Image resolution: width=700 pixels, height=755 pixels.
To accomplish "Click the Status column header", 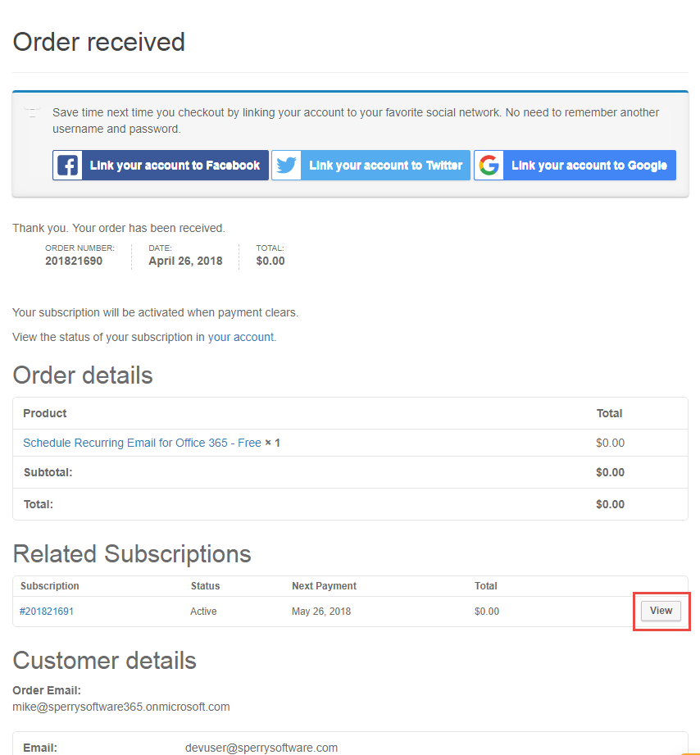I will (x=205, y=586).
